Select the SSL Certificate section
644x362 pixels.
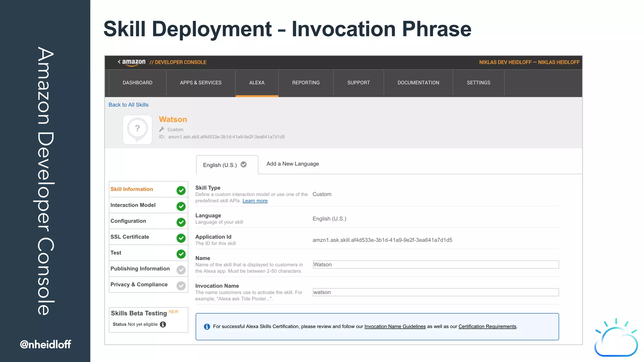pyautogui.click(x=130, y=237)
